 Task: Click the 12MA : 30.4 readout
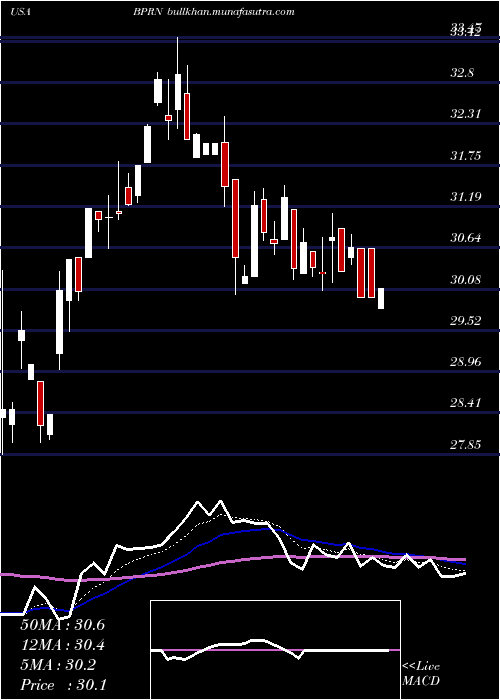[63, 645]
